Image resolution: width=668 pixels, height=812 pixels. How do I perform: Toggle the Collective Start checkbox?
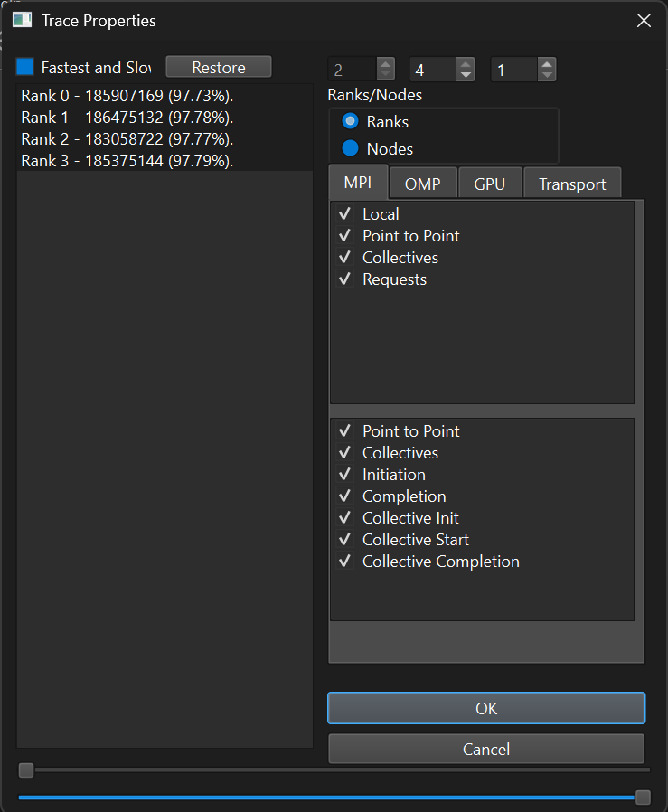click(x=344, y=539)
